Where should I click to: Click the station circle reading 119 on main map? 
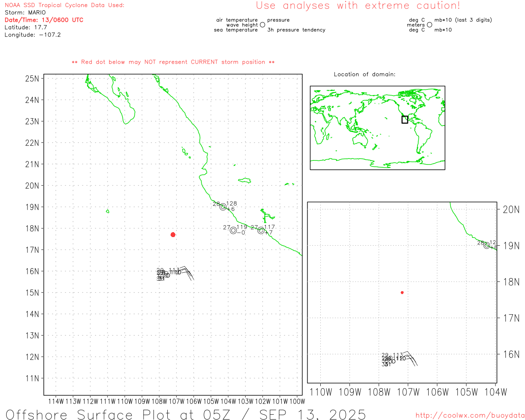[233, 231]
